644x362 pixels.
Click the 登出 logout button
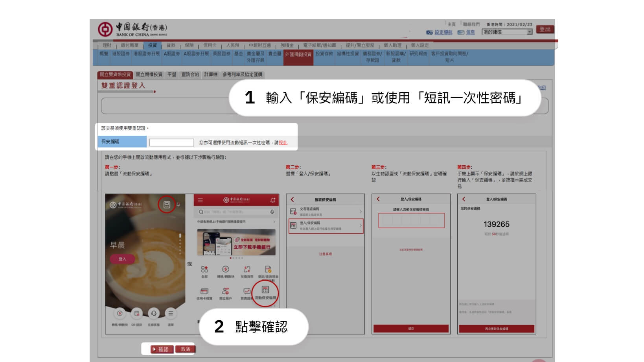point(545,29)
